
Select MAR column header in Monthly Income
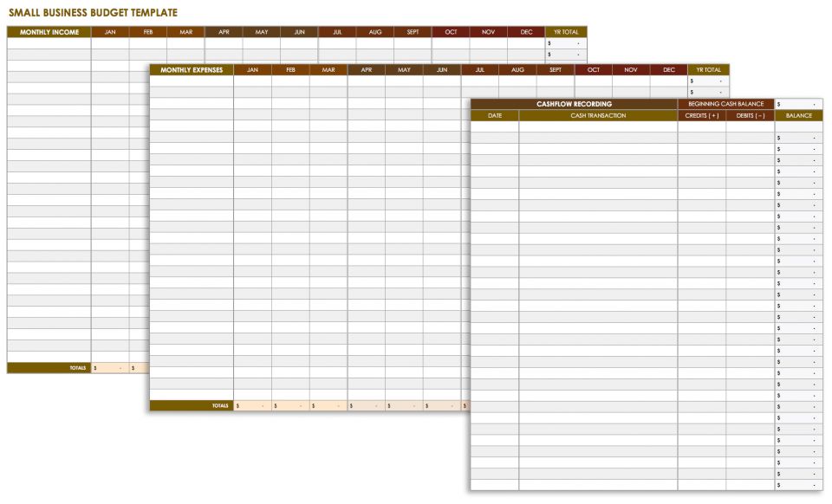tap(185, 32)
